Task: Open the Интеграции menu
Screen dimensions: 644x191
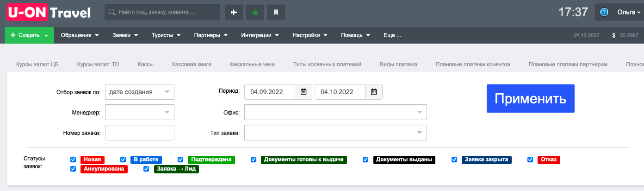Action: click(260, 35)
